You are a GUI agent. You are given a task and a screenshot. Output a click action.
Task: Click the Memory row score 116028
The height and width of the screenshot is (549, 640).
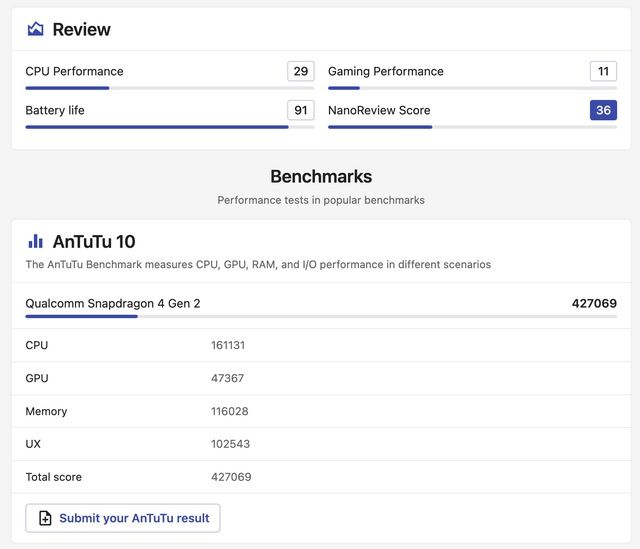click(229, 411)
